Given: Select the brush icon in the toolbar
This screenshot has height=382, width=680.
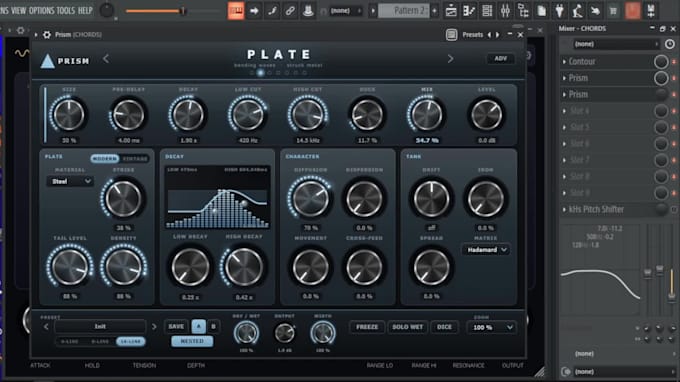Looking at the screenshot, I should pos(272,10).
